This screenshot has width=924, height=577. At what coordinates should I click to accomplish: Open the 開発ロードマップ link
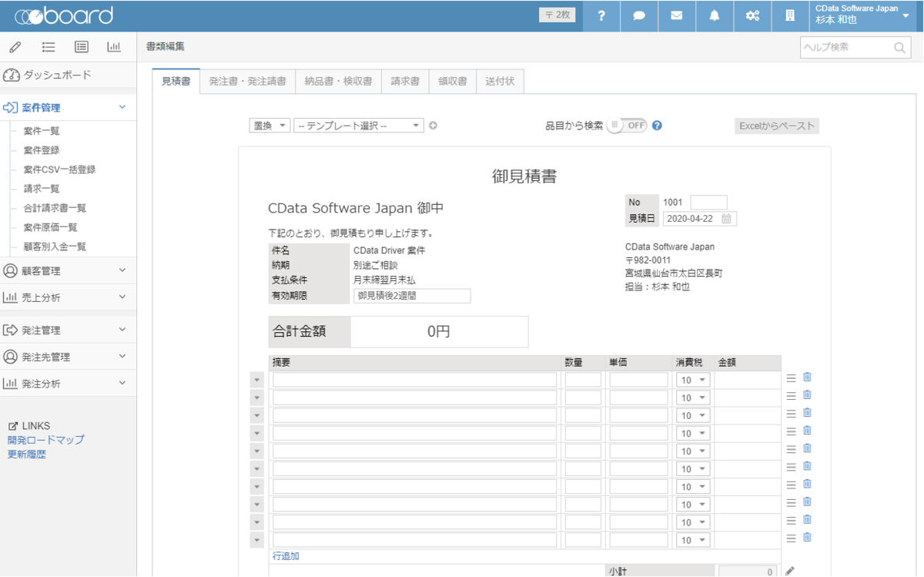click(x=46, y=440)
